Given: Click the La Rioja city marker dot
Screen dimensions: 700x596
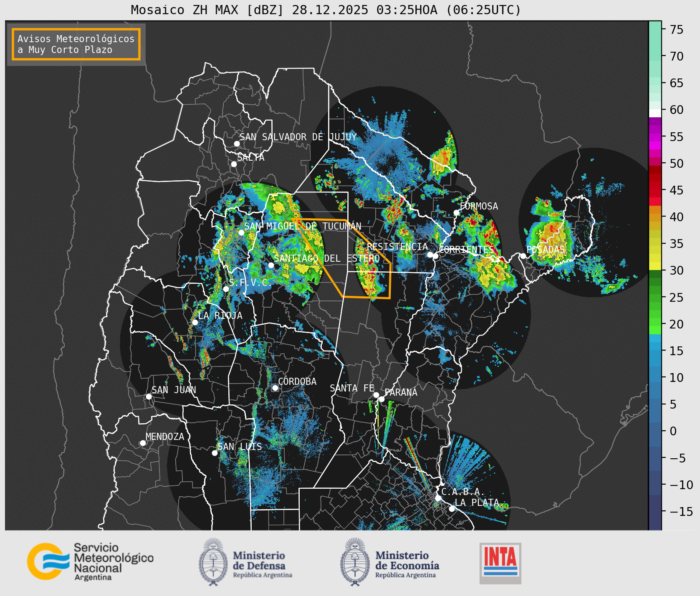Looking at the screenshot, I should (x=195, y=322).
